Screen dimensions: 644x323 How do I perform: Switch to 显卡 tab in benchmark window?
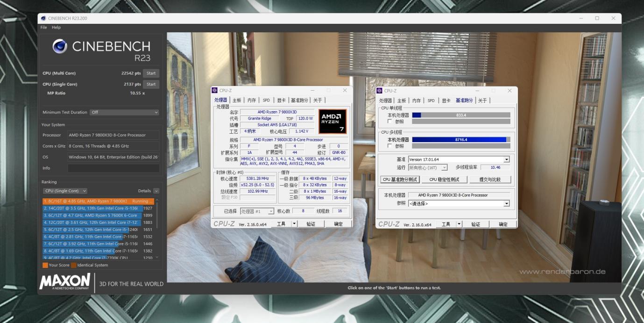tap(446, 100)
